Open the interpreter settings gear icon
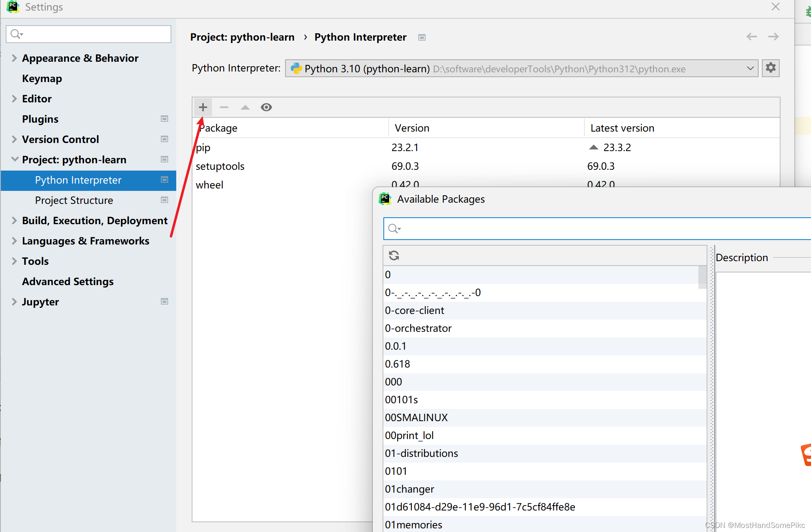 (x=770, y=68)
